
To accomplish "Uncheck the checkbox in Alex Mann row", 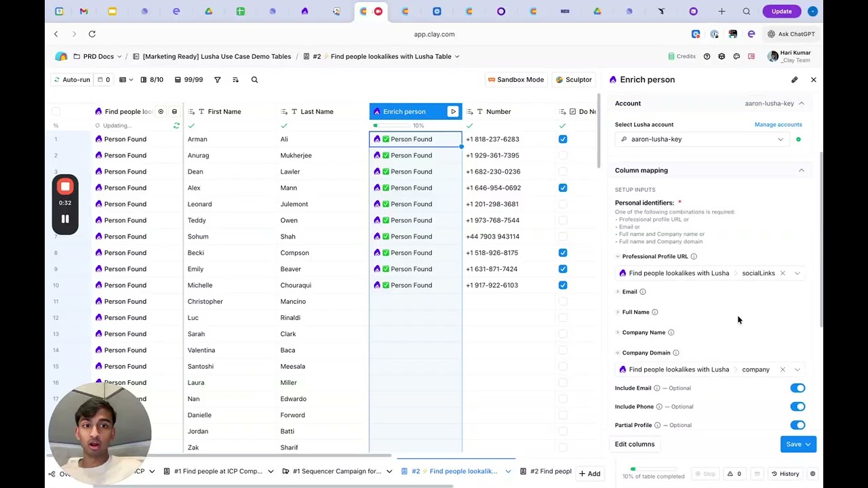I will pos(563,188).
